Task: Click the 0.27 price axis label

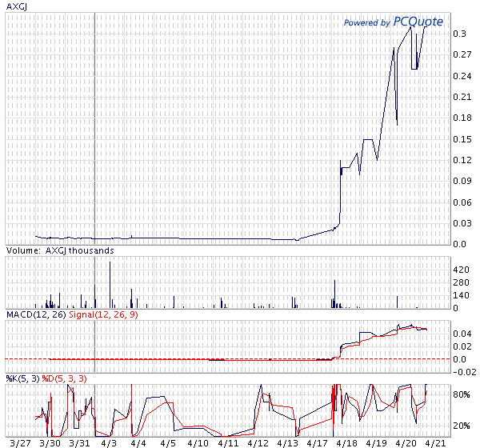Action: (462, 54)
